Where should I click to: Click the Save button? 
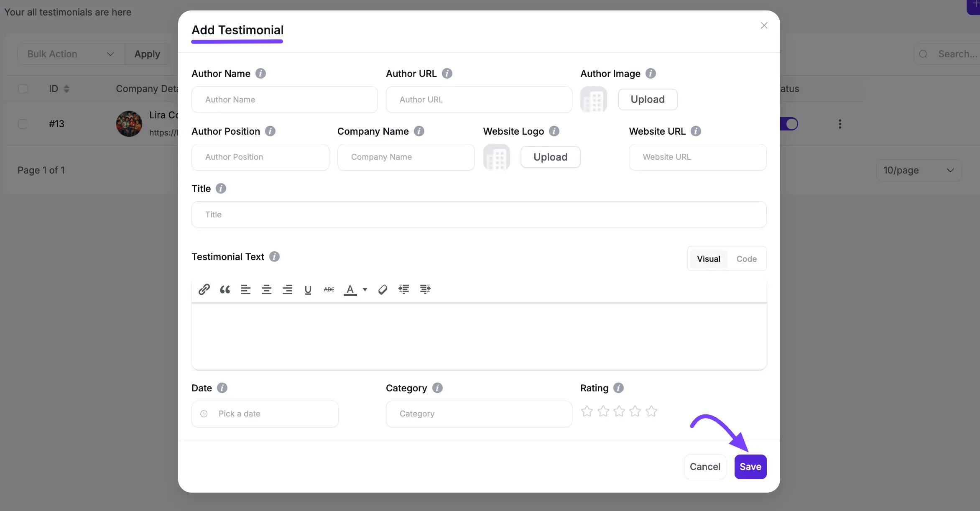click(750, 467)
